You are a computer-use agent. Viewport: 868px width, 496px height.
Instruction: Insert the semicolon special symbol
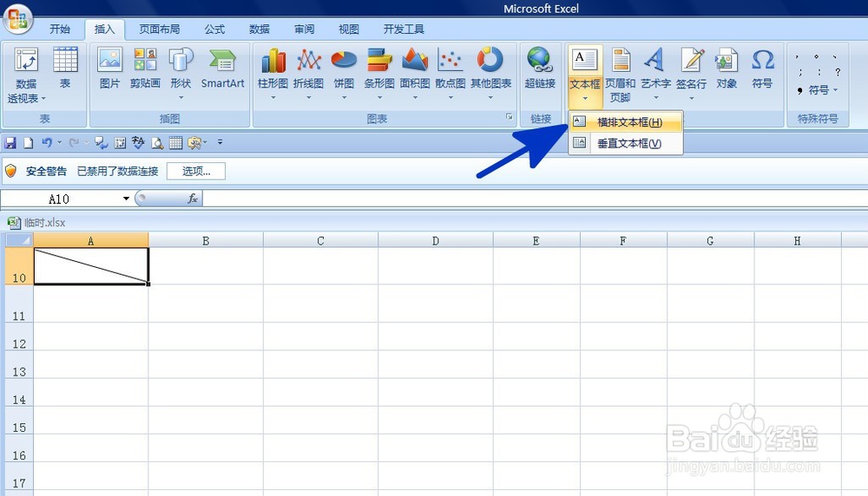click(x=800, y=72)
